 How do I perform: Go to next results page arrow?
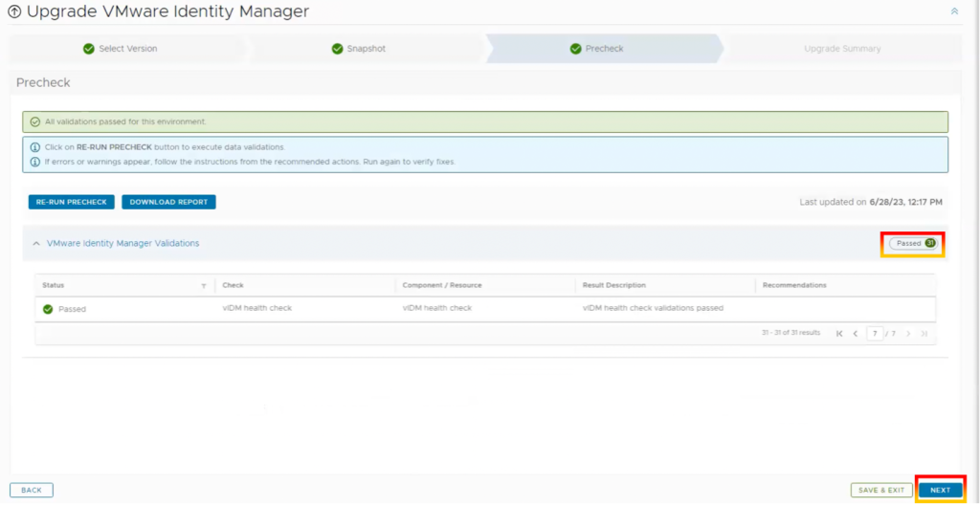pos(908,334)
